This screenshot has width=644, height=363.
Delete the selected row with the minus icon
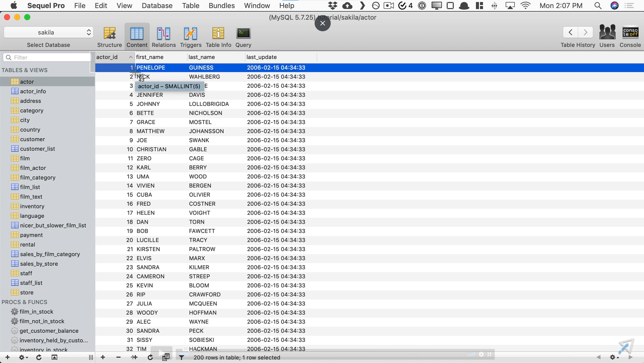[x=118, y=357]
